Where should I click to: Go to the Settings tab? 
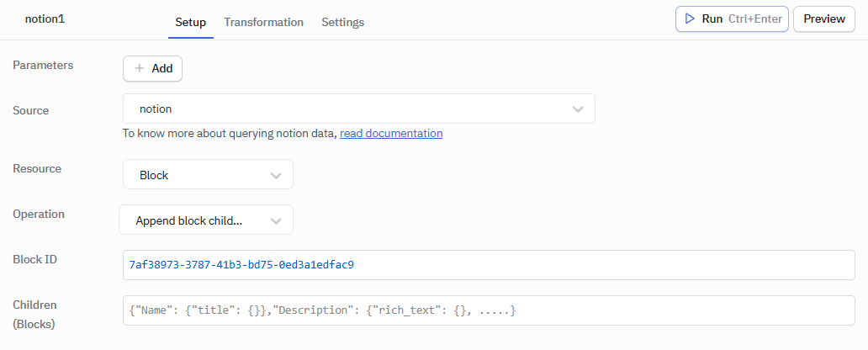click(342, 22)
